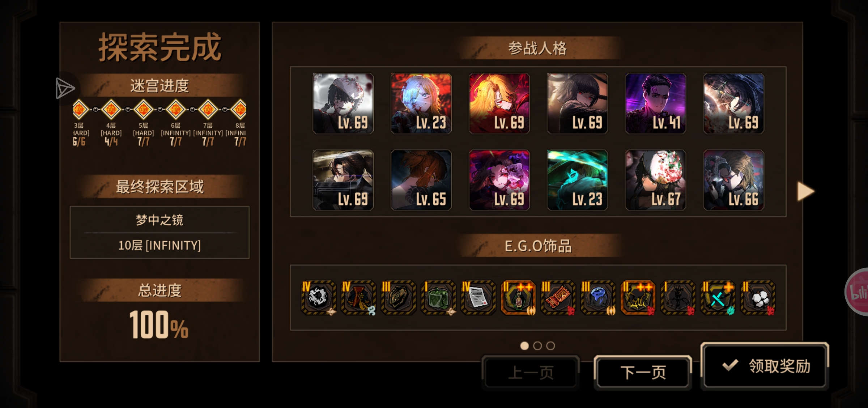Open the Lv. 41 purple identity portrait

(655, 103)
